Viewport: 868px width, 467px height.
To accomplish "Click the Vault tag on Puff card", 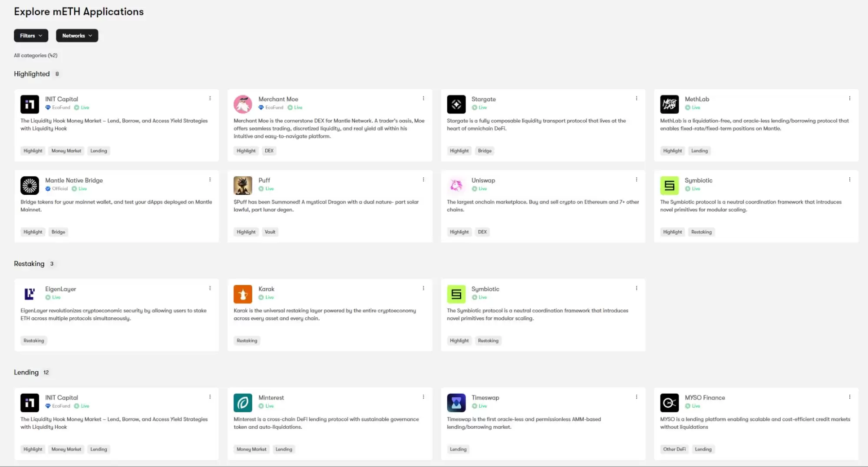I will pos(270,232).
